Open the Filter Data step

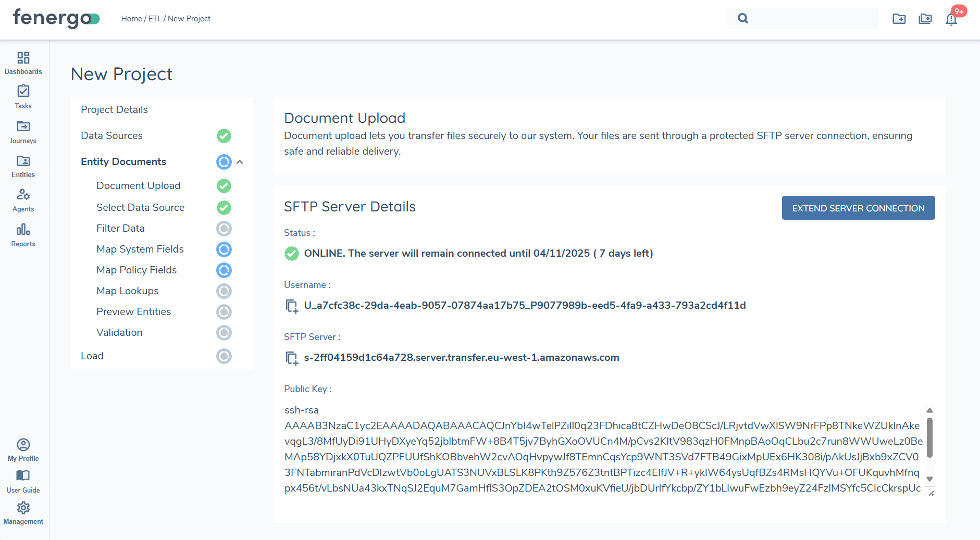pyautogui.click(x=120, y=228)
